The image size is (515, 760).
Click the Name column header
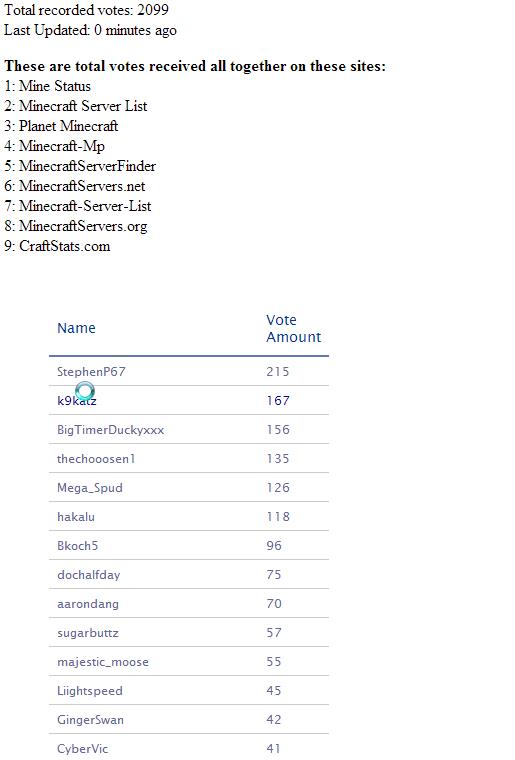[76, 328]
